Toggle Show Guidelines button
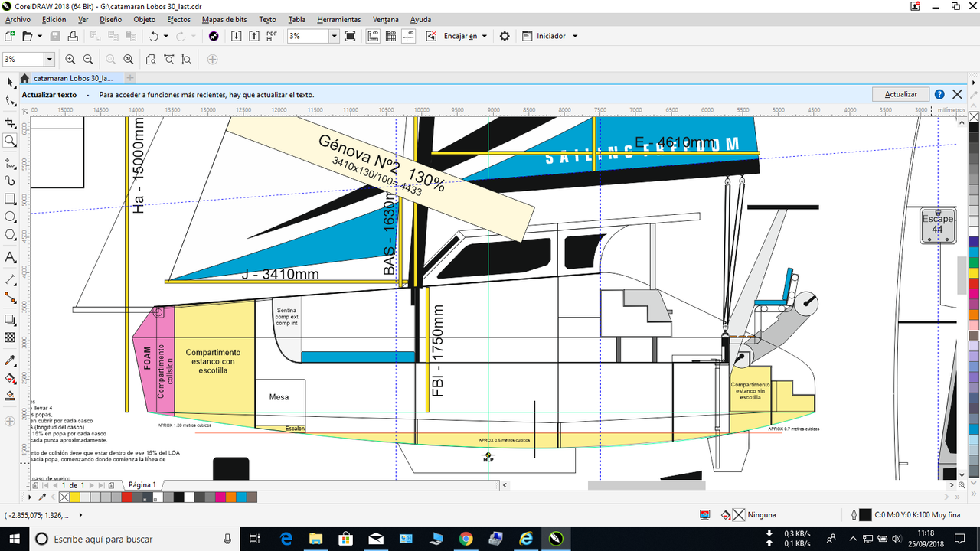The height and width of the screenshot is (551, 980). click(x=409, y=36)
